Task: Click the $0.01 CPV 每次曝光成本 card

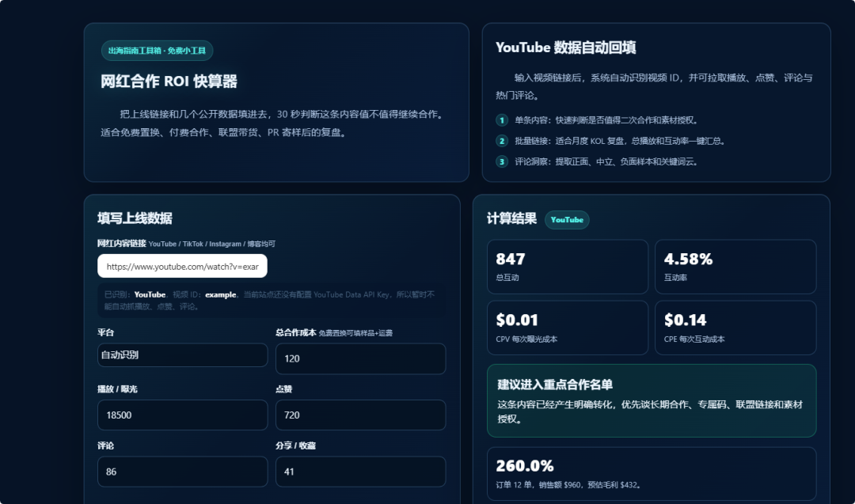Action: click(568, 328)
